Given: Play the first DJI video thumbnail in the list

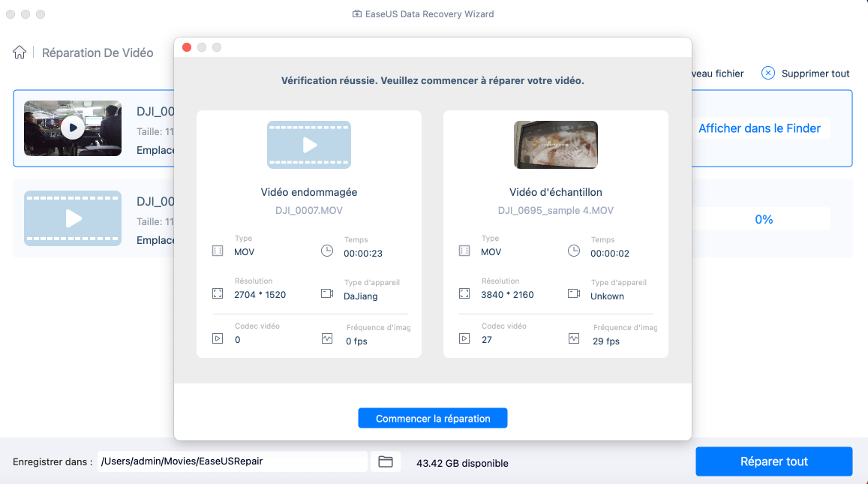Looking at the screenshot, I should tap(73, 128).
